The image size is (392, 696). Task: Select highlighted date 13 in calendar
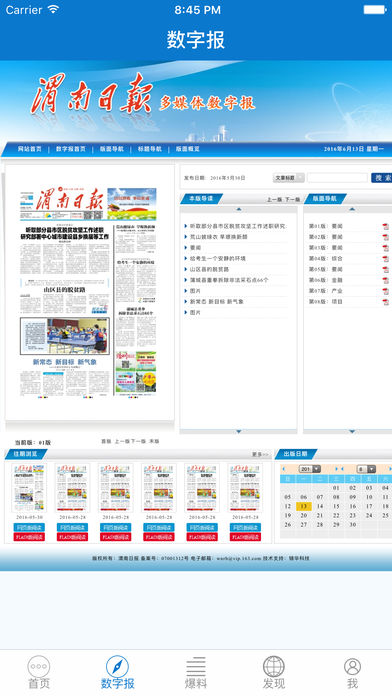[x=304, y=506]
